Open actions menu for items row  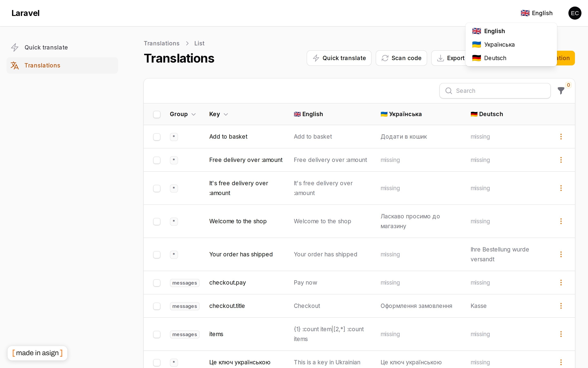(561, 334)
